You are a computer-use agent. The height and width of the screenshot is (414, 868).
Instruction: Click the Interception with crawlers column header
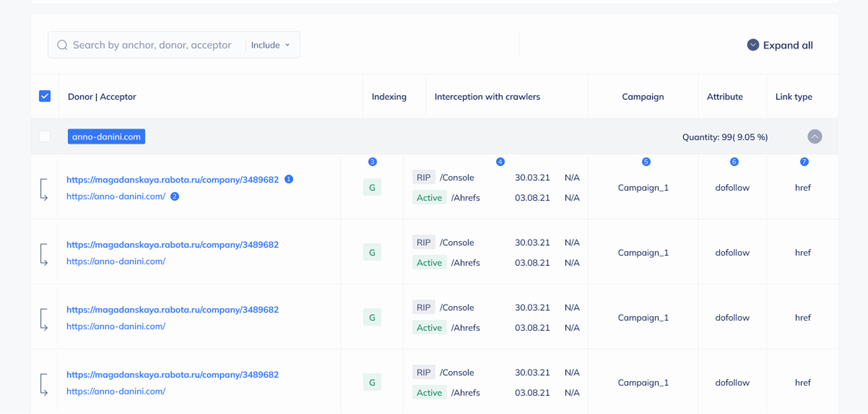(487, 96)
